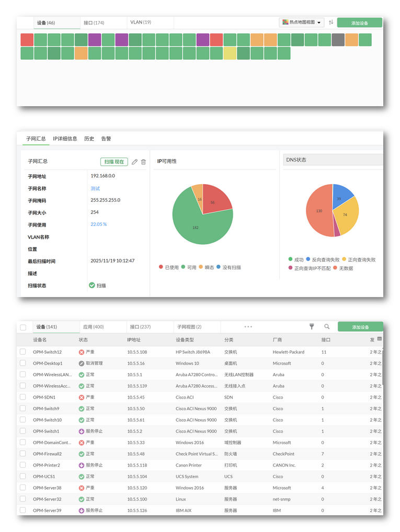This screenshot has height=532, width=400.
Task: Sort by the 设备名 column header
Action: pos(40,339)
